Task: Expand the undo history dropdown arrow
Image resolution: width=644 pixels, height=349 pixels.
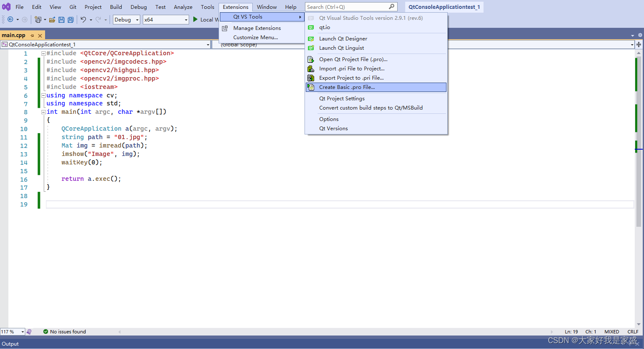Action: click(x=91, y=20)
